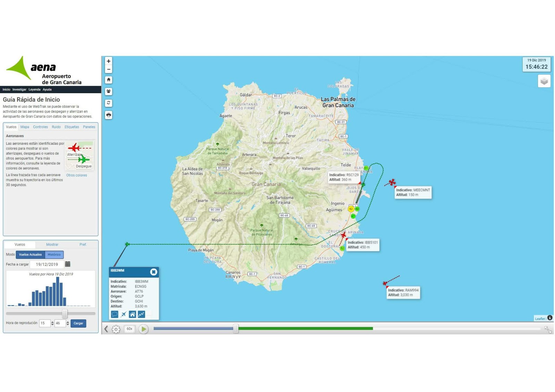Switch to the Etiquetas guide tab
555x392 pixels.
(72, 127)
